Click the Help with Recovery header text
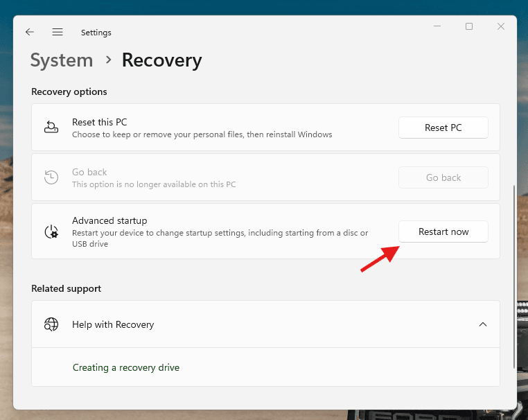 (x=113, y=324)
